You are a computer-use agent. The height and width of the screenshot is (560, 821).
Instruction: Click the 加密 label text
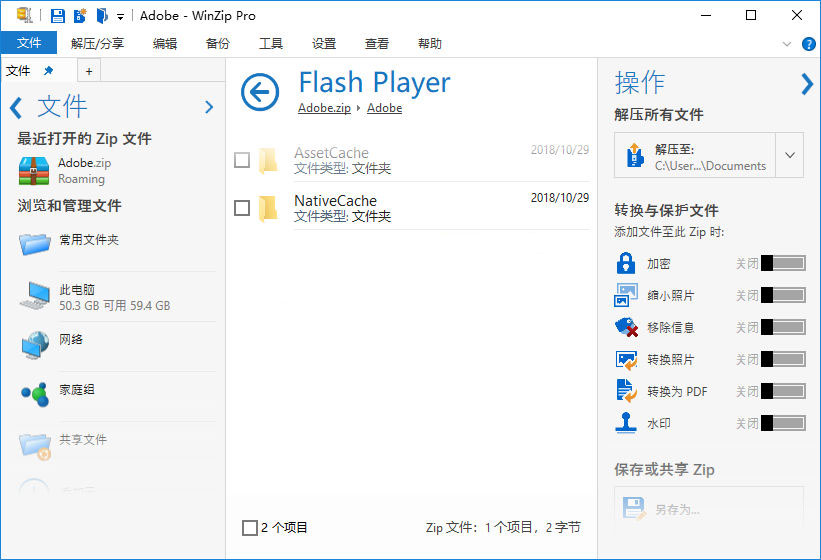pos(659,264)
